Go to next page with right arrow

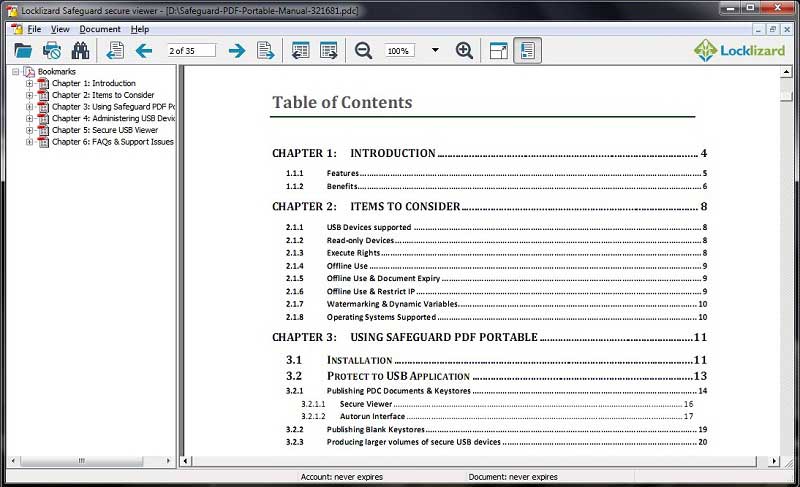237,50
